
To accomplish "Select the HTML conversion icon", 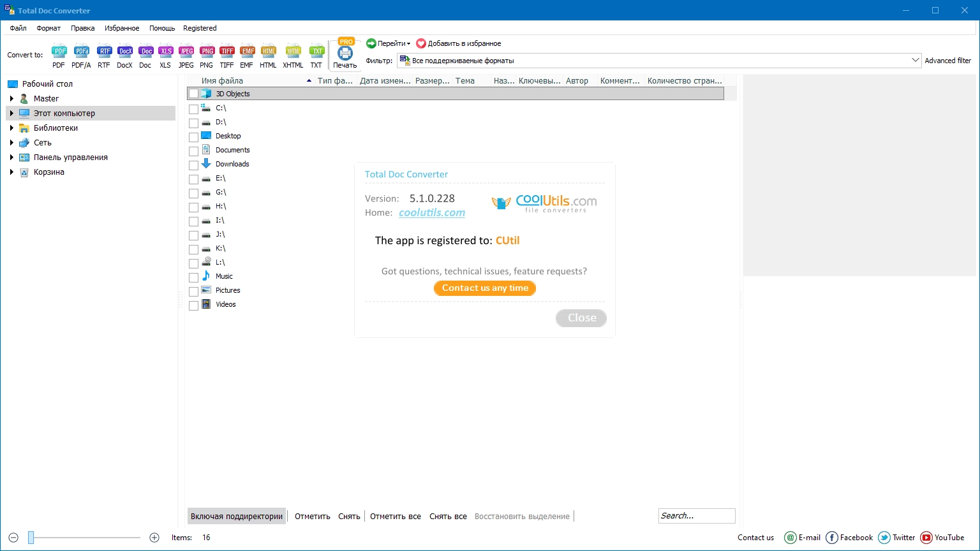I will (268, 56).
